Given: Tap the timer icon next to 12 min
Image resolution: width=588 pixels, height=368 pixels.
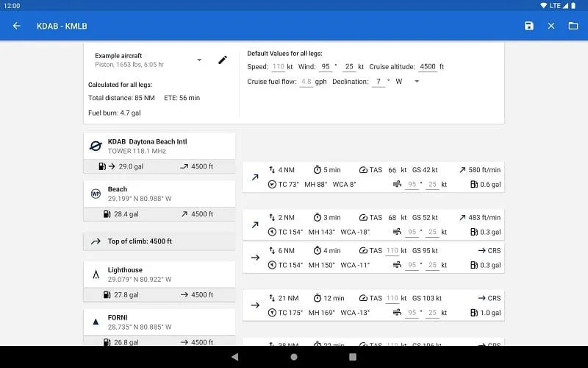Looking at the screenshot, I should [318, 298].
